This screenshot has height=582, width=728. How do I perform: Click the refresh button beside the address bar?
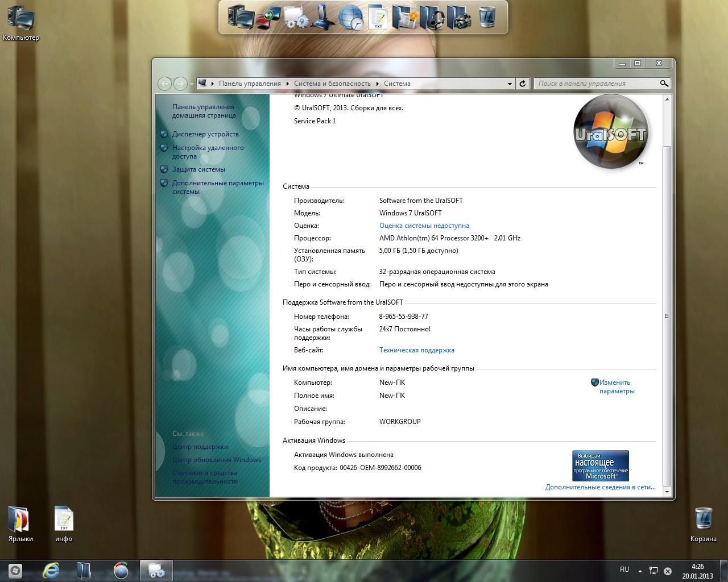pyautogui.click(x=523, y=84)
